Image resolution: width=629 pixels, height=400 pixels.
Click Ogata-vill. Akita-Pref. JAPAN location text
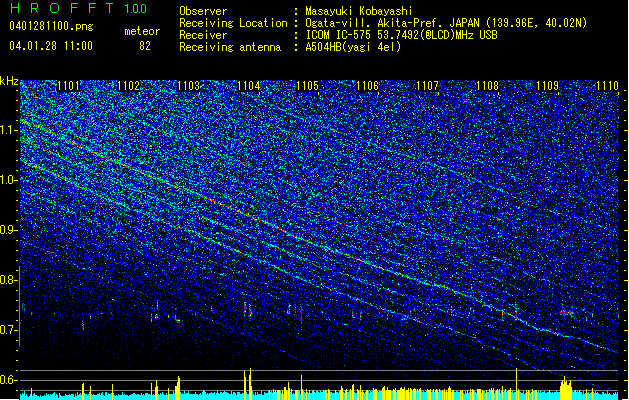446,23
